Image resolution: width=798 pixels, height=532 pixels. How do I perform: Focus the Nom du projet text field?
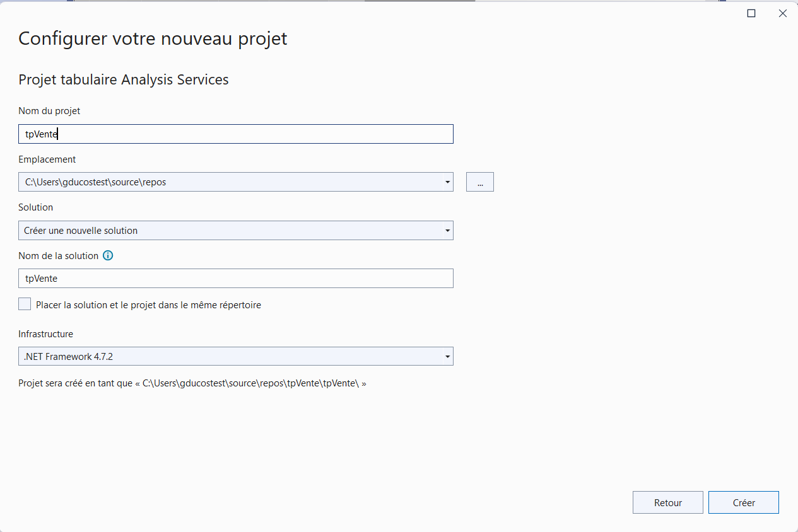coord(236,134)
